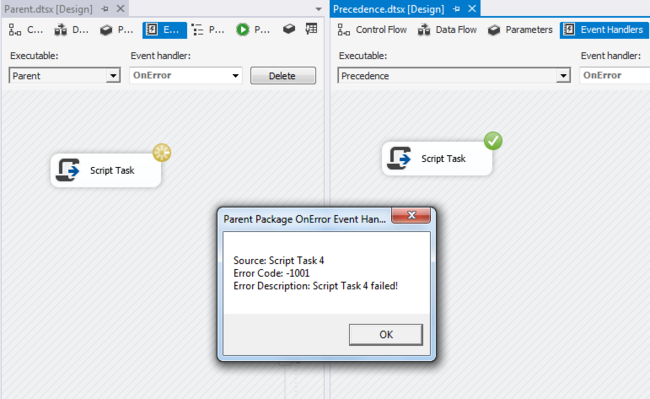This screenshot has width=650, height=399.
Task: Pin the Precedence.dtsx document tab
Action: [x=457, y=9]
